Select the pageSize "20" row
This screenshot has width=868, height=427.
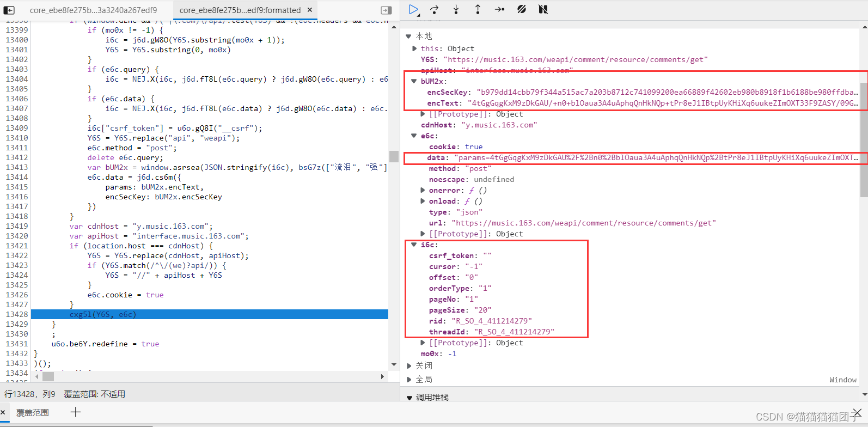[x=460, y=310]
